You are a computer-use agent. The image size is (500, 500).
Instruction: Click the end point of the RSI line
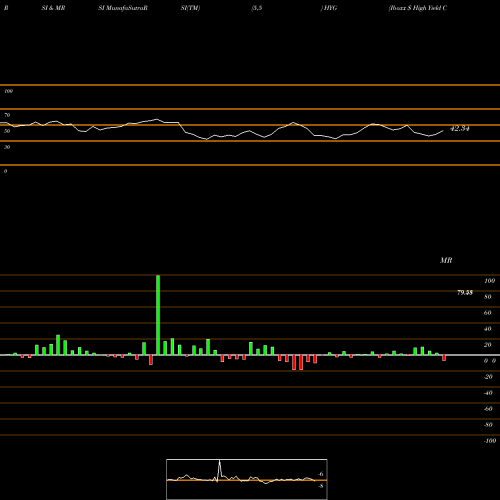tap(443, 131)
